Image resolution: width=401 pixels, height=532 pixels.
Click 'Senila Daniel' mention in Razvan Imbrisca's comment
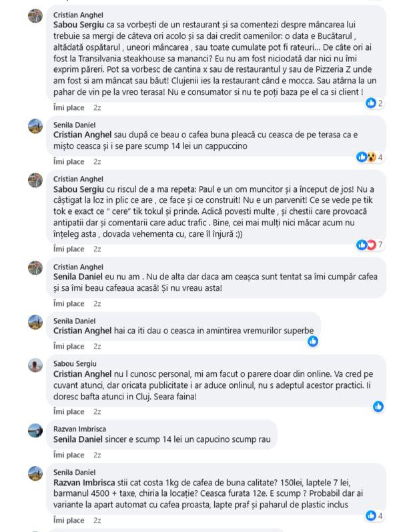[x=78, y=439]
